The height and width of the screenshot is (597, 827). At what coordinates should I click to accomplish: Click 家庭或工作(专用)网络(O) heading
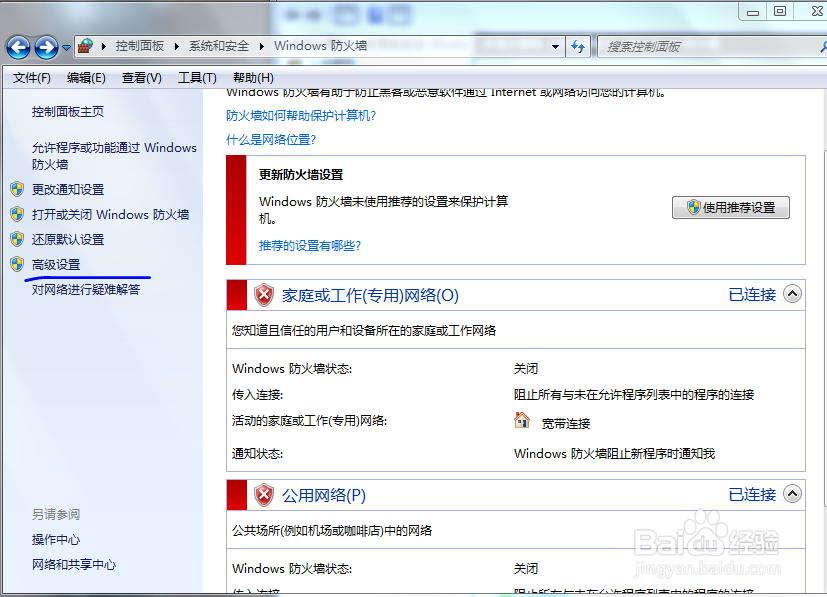pyautogui.click(x=370, y=295)
